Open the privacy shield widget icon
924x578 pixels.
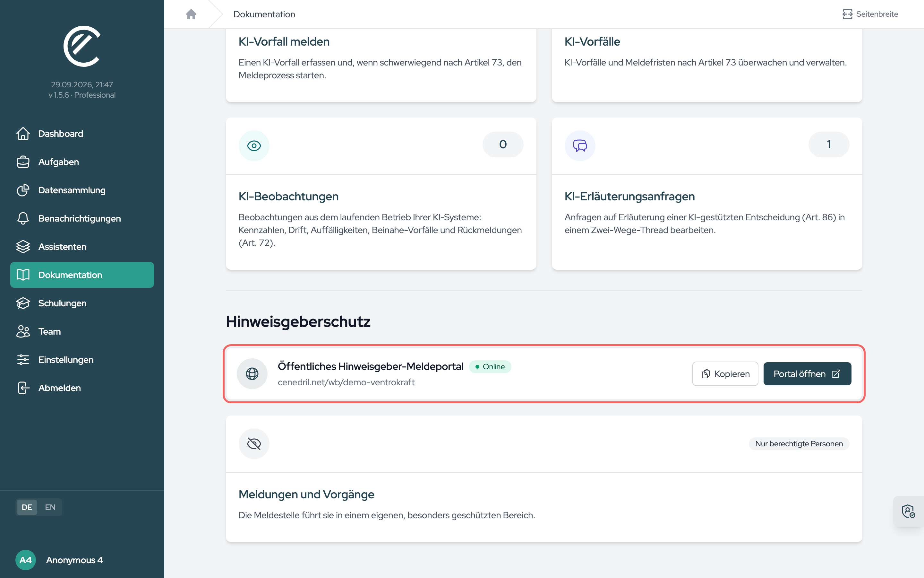tap(908, 511)
